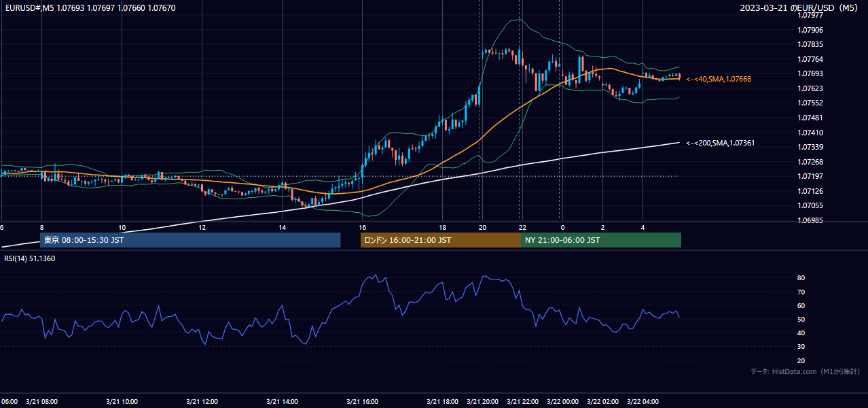
Task: Click price axis label 1.07552
Action: (810, 103)
